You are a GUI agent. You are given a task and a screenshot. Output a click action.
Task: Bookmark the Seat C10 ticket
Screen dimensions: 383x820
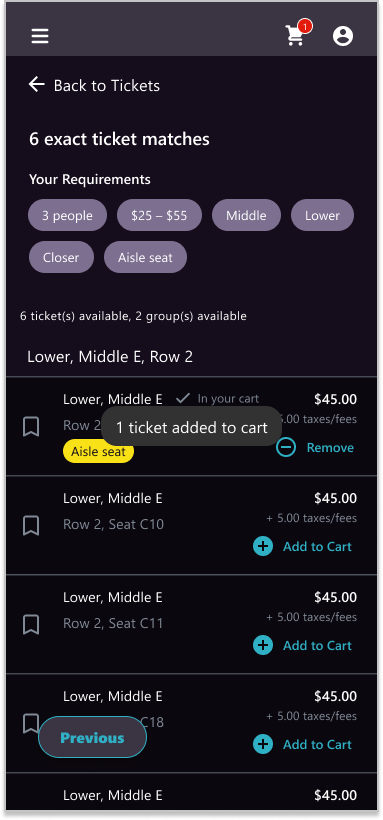pos(31,526)
